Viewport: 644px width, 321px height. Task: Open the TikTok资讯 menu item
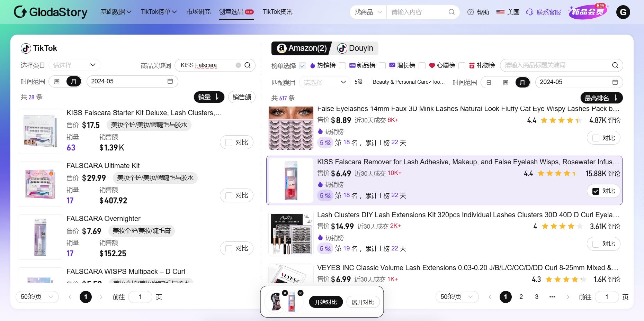coord(278,12)
